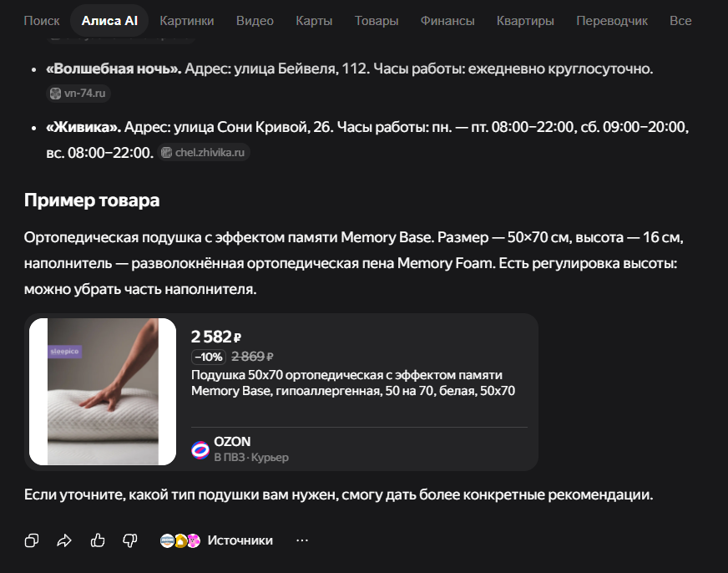The height and width of the screenshot is (573, 728).
Task: Click the chel.zhivika.ru favicon icon
Action: pyautogui.click(x=166, y=152)
